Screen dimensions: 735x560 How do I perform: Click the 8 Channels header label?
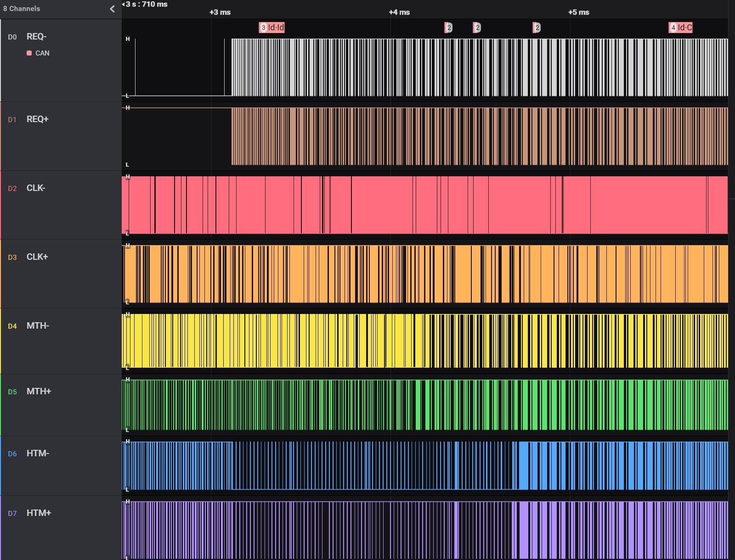[x=22, y=9]
